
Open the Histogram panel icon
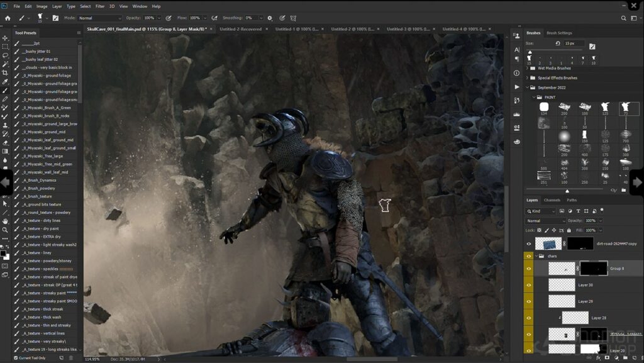point(517,114)
